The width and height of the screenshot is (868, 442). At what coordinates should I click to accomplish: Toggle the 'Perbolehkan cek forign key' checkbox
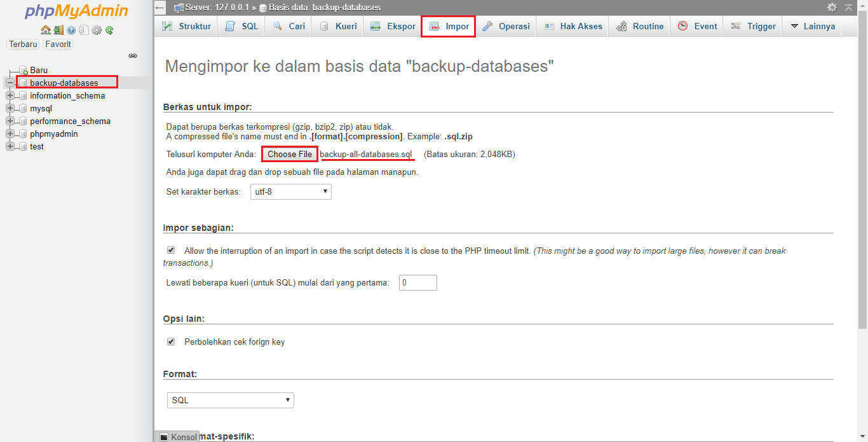[170, 342]
